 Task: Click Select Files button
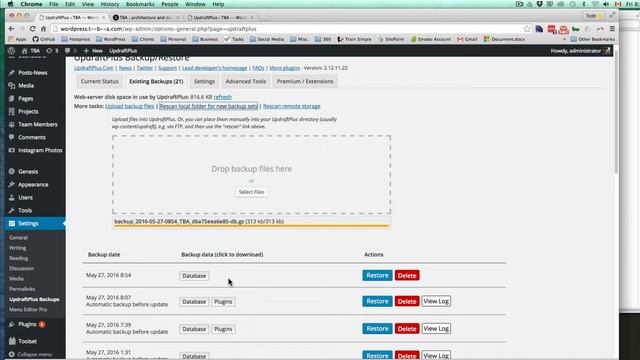pyautogui.click(x=251, y=192)
